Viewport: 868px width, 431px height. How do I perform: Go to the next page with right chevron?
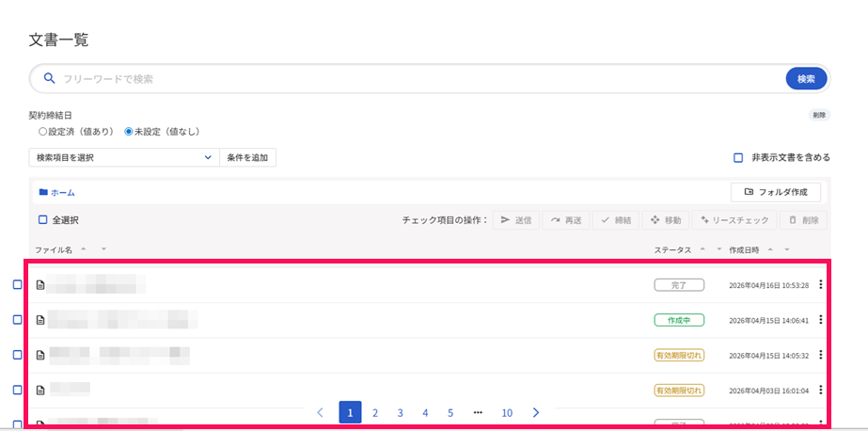pyautogui.click(x=536, y=412)
